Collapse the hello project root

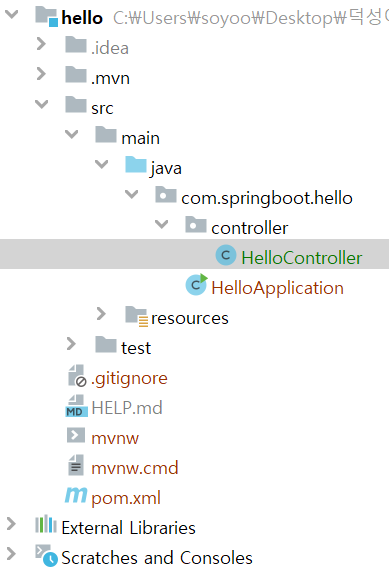click(x=12, y=15)
